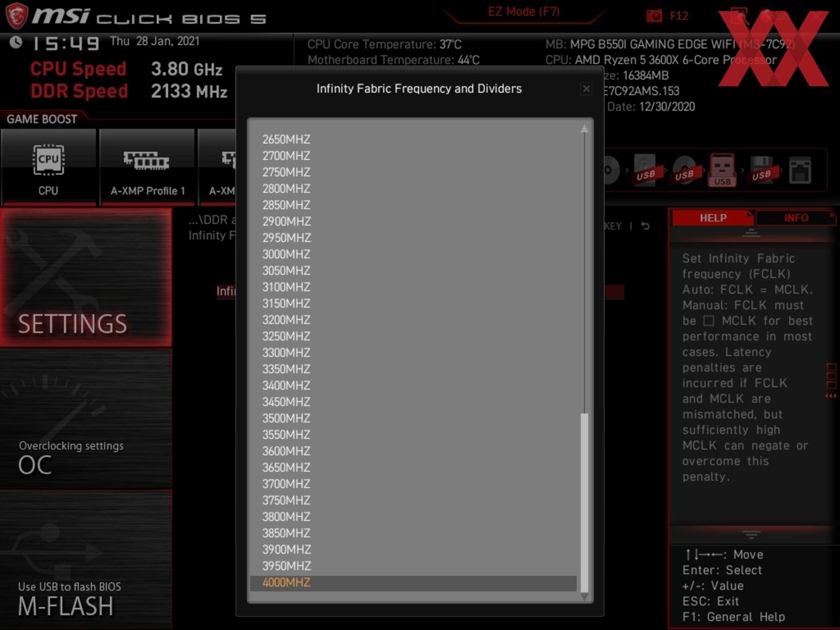Collapse help panel using bottom handle
Image resolution: width=840 pixels, height=630 pixels.
pyautogui.click(x=751, y=534)
